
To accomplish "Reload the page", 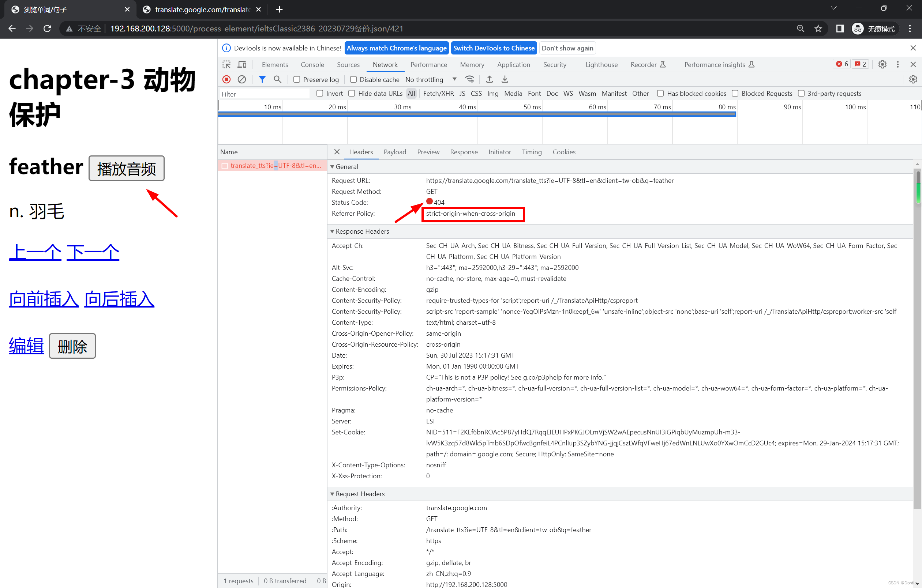I will click(x=47, y=29).
